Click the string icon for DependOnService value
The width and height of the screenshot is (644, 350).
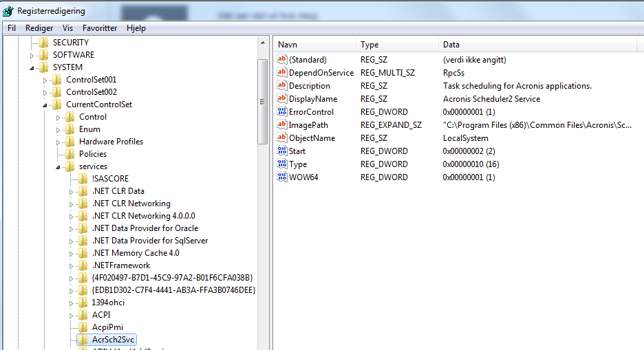pos(282,72)
